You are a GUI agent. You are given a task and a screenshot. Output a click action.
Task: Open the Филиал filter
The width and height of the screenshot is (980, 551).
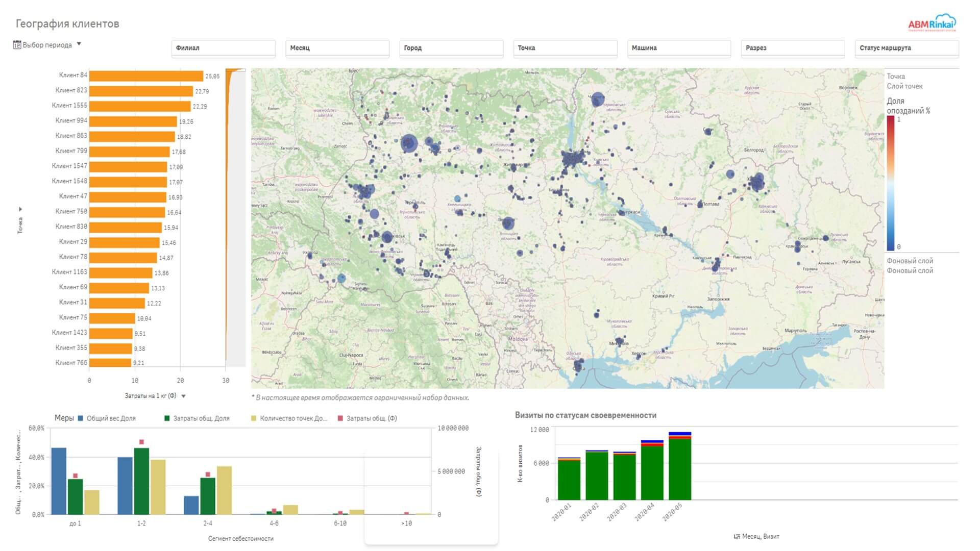[224, 48]
